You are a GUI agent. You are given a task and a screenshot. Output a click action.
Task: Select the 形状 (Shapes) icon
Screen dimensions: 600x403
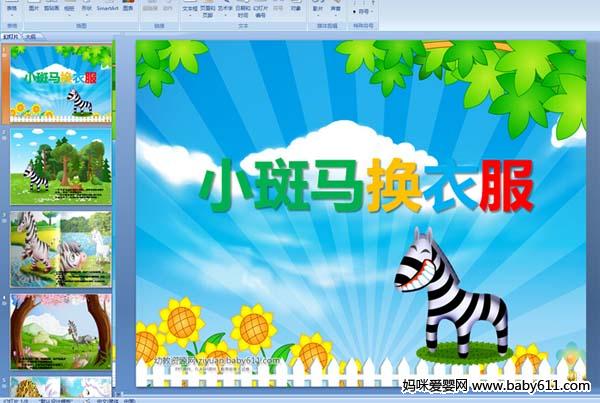(87, 10)
